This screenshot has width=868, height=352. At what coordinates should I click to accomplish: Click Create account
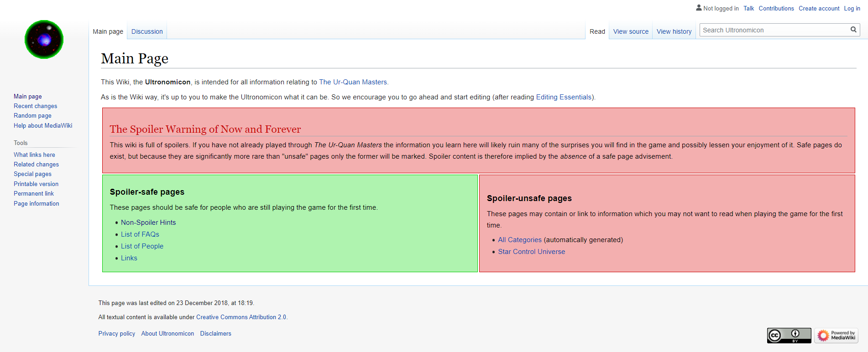[819, 8]
